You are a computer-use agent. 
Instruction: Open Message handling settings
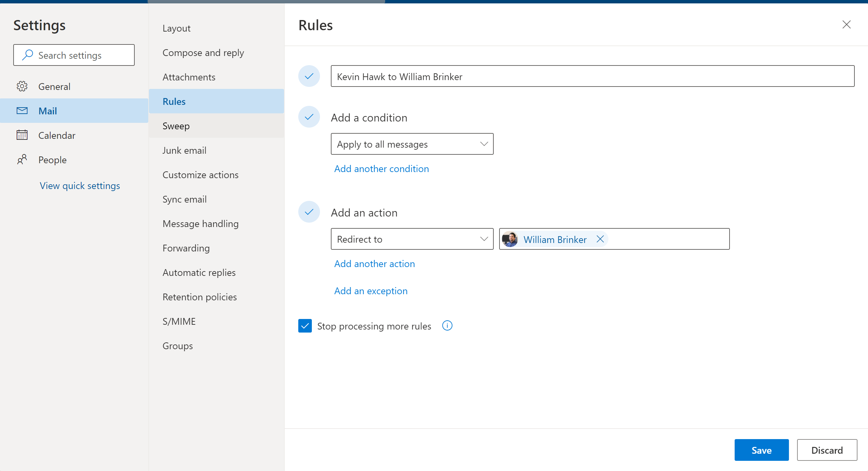(x=216, y=224)
